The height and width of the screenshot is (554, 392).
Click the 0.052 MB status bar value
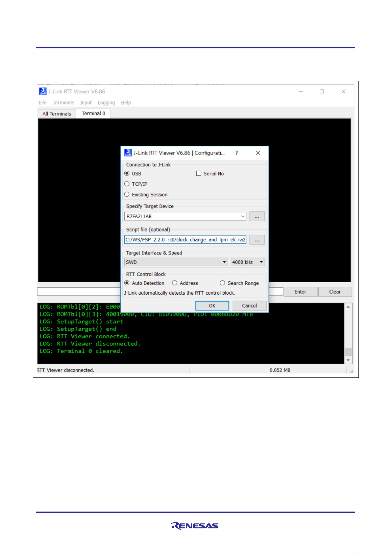[x=280, y=370]
